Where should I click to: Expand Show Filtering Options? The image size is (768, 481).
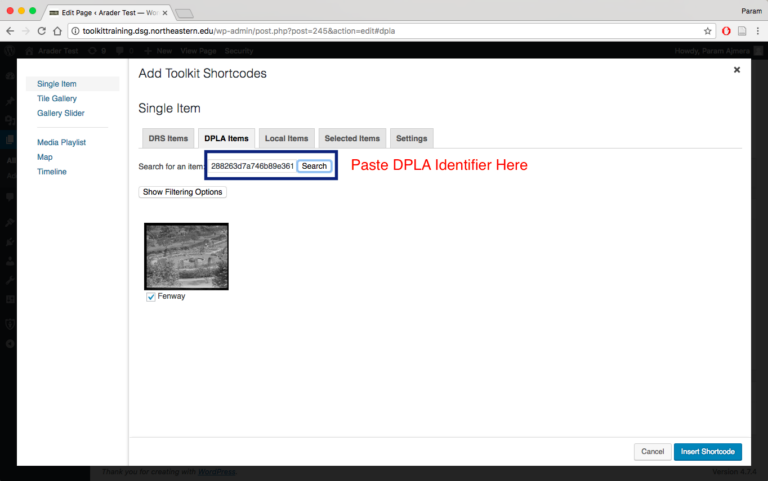pyautogui.click(x=183, y=192)
